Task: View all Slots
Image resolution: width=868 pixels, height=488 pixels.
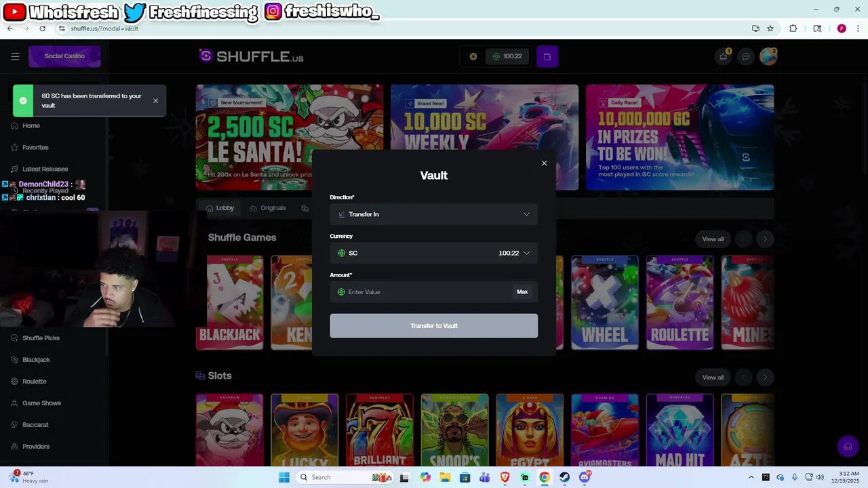Action: (x=713, y=378)
